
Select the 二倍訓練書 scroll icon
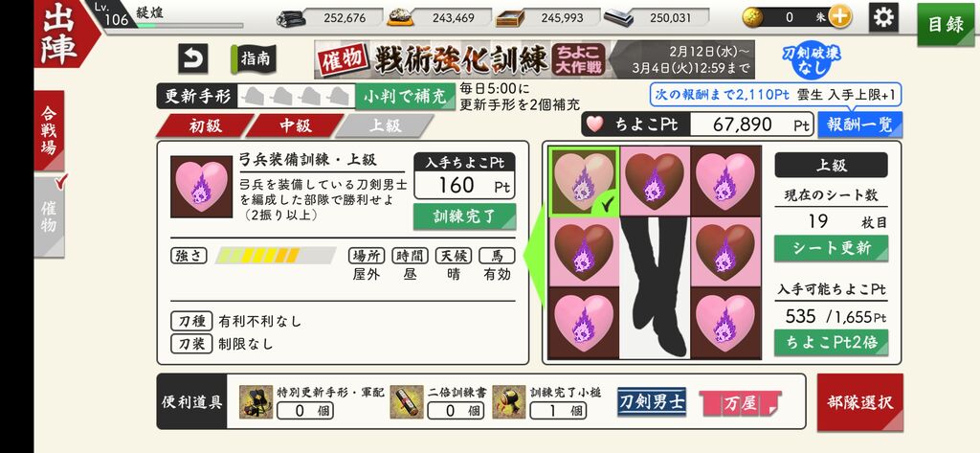[407, 402]
